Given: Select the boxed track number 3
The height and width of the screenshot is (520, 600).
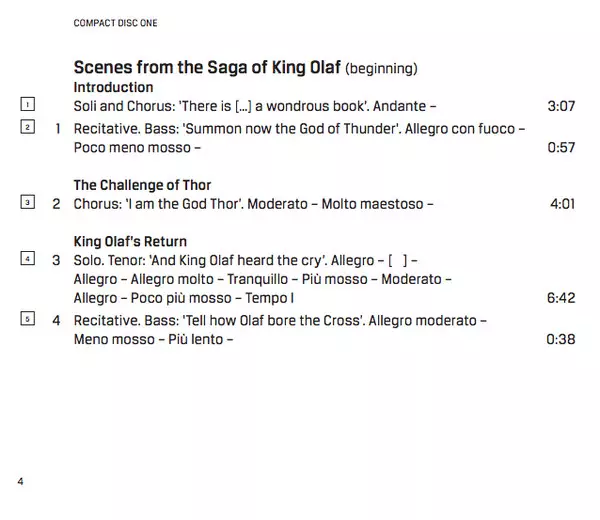Looking at the screenshot, I should tap(27, 203).
